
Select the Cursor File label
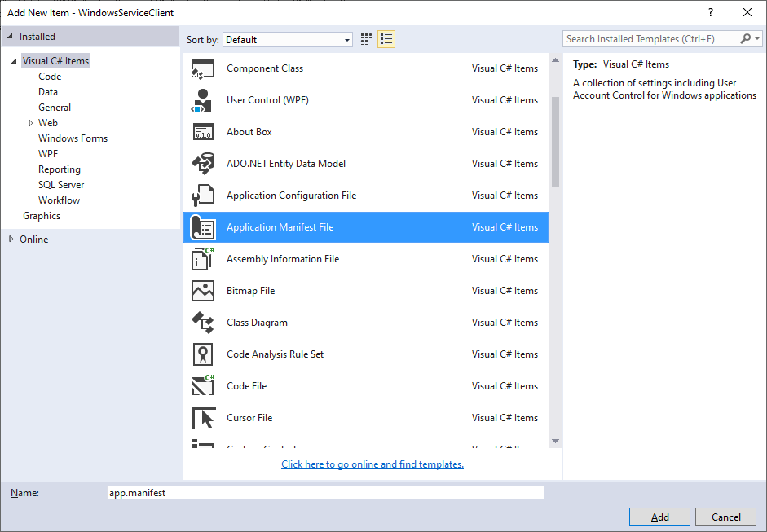coord(249,418)
